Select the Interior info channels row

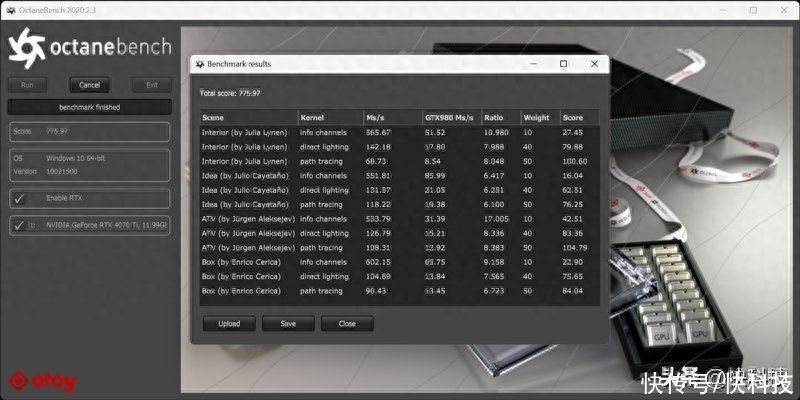point(399,133)
